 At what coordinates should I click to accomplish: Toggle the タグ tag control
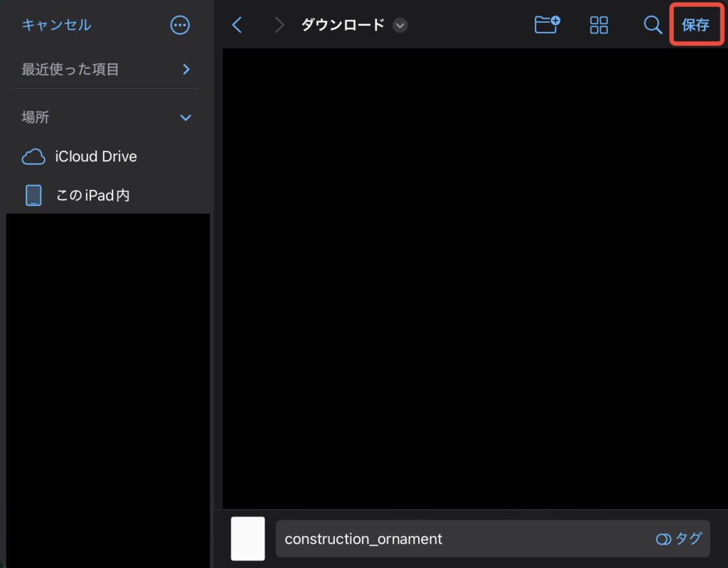[x=678, y=539]
